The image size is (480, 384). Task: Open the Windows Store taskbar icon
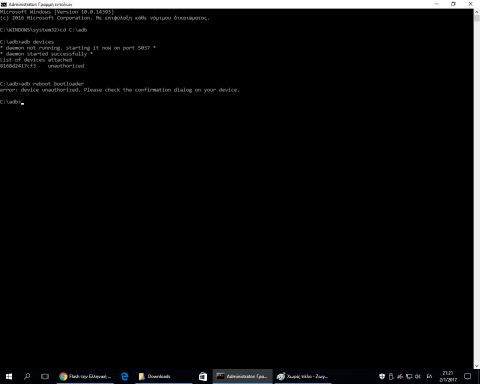[203, 376]
